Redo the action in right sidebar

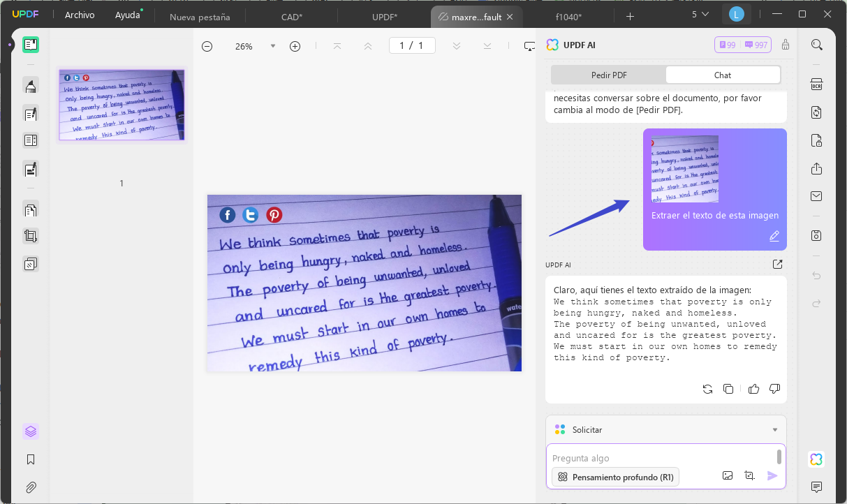pos(816,304)
